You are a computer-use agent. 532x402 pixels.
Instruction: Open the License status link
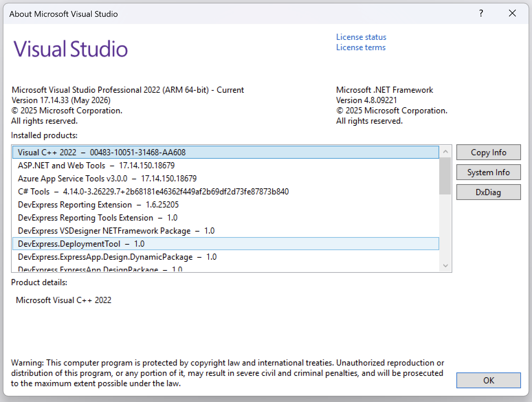[361, 37]
